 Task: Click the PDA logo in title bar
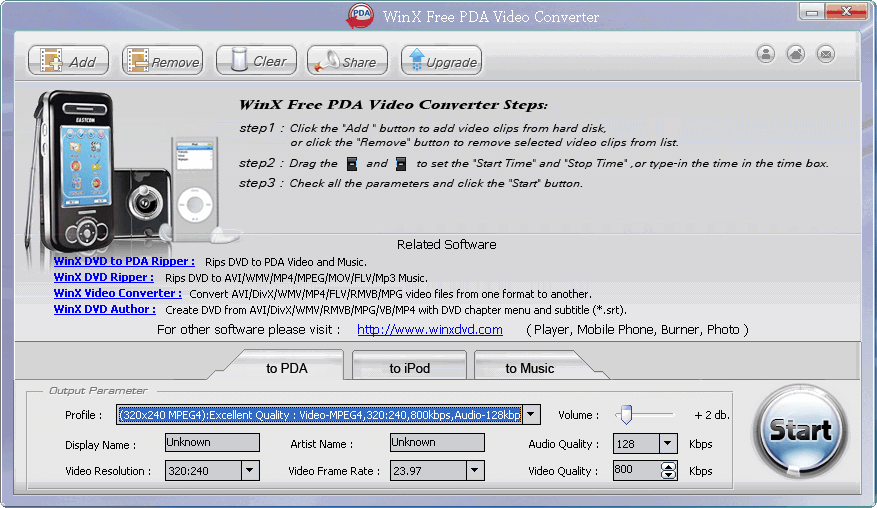(360, 16)
